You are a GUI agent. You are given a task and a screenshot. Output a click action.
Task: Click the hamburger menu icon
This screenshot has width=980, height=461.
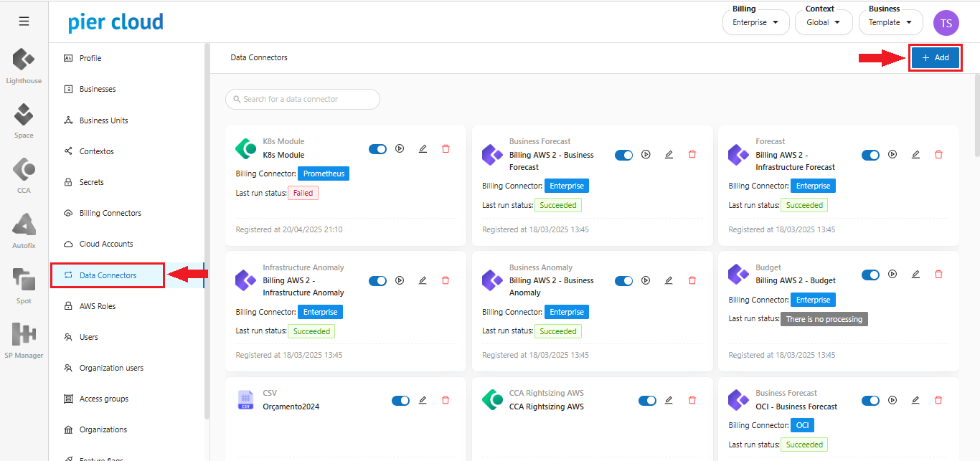click(24, 22)
